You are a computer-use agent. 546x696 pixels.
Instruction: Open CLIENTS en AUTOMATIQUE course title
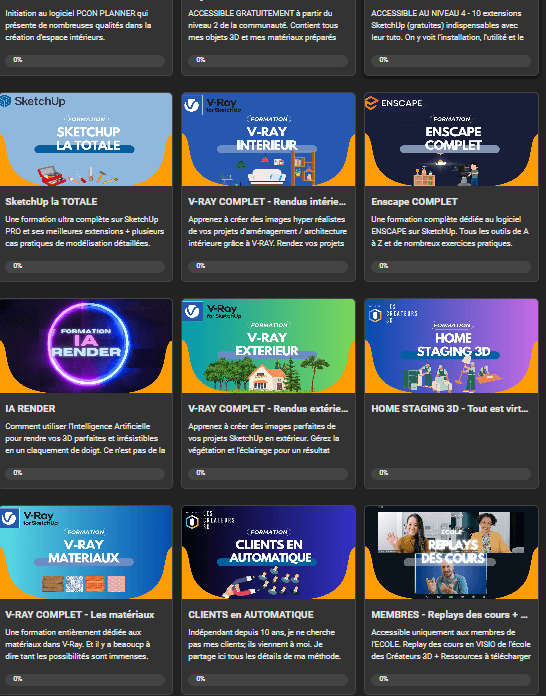coord(251,615)
